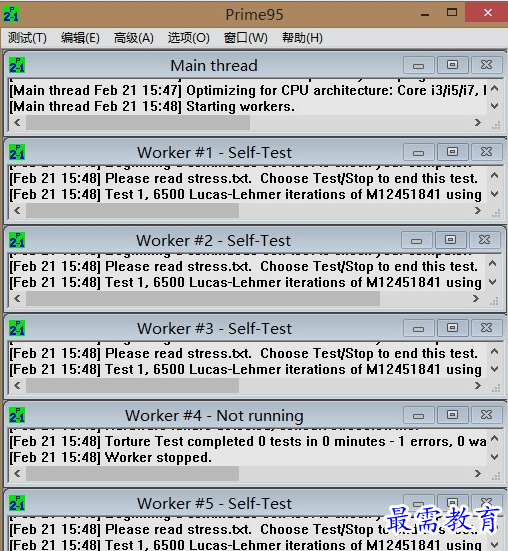
Task: Close the Worker #1 child window
Action: [x=487, y=152]
